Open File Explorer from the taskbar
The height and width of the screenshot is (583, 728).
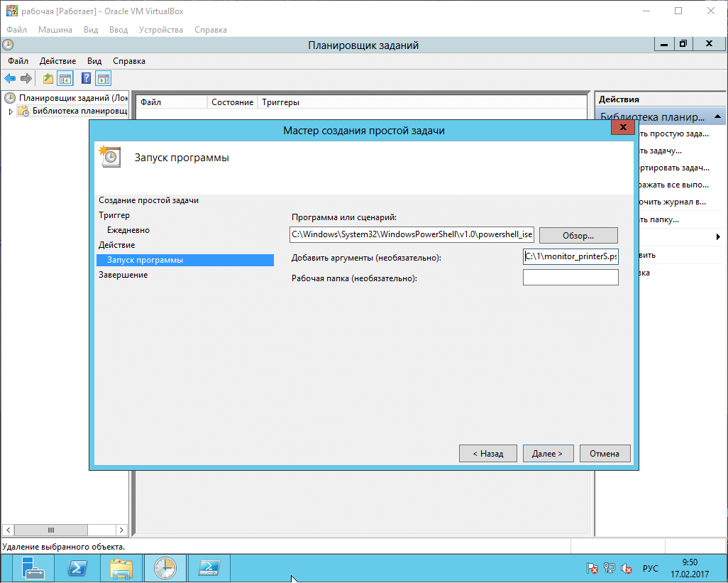click(121, 568)
